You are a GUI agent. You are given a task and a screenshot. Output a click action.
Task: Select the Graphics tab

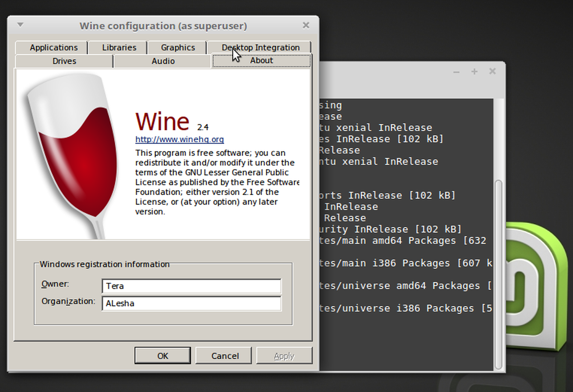[x=177, y=47]
